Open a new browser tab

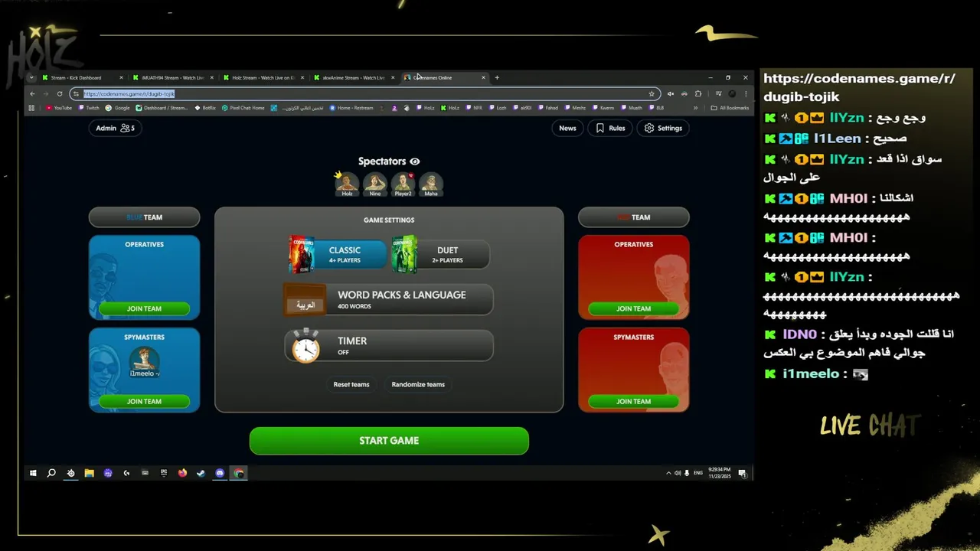(497, 77)
